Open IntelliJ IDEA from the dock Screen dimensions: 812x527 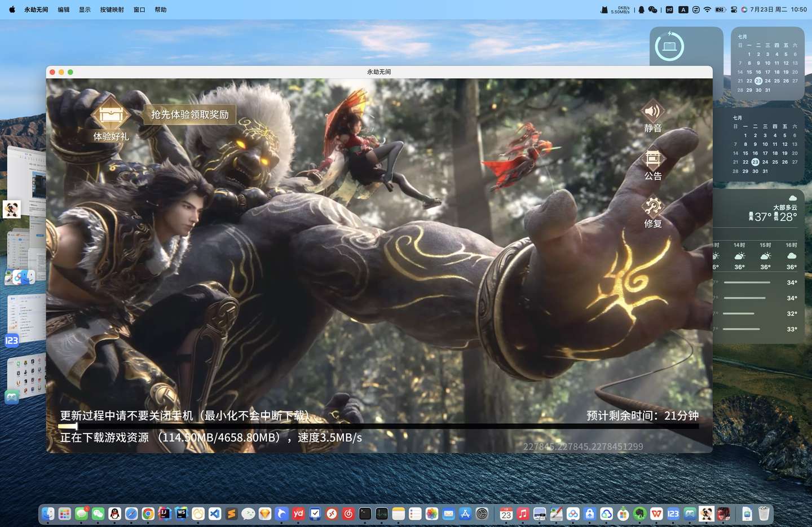click(165, 513)
